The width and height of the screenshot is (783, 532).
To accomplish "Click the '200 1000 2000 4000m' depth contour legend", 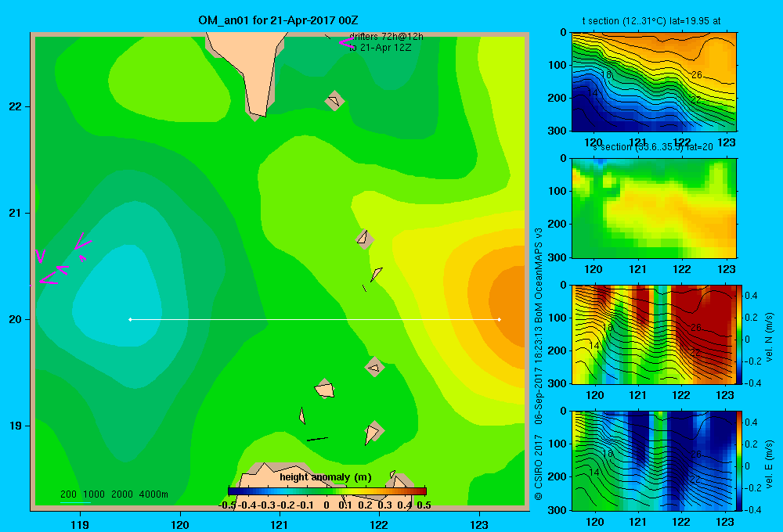I will coord(114,494).
